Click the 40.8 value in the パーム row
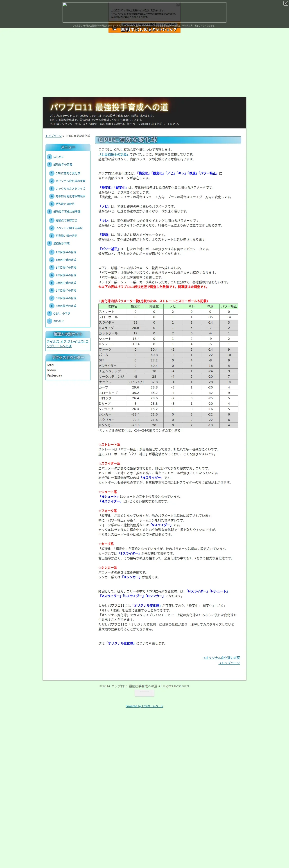This screenshot has width=289, height=868. tap(154, 355)
